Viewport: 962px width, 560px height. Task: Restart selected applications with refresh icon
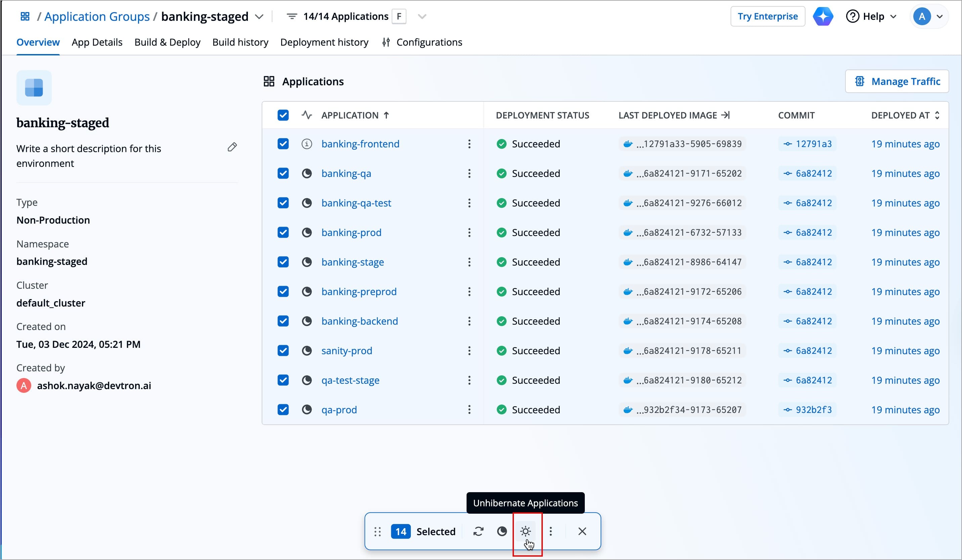[x=478, y=531]
